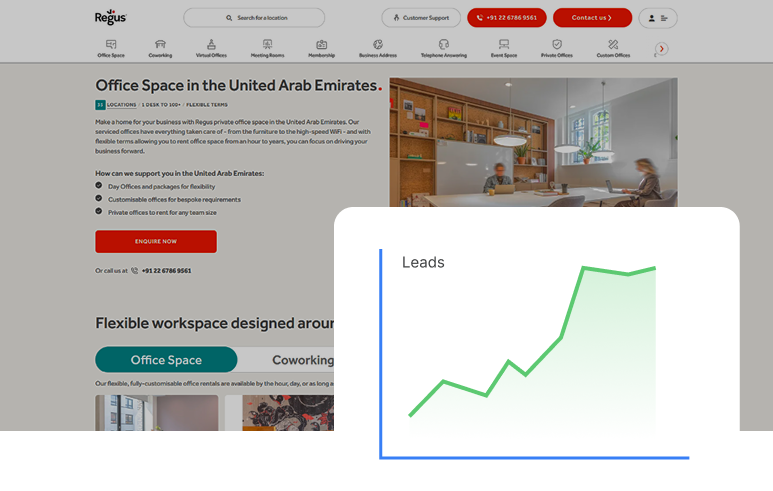The image size is (773, 491).
Task: Switch to the Coworking tab
Action: [x=303, y=360]
